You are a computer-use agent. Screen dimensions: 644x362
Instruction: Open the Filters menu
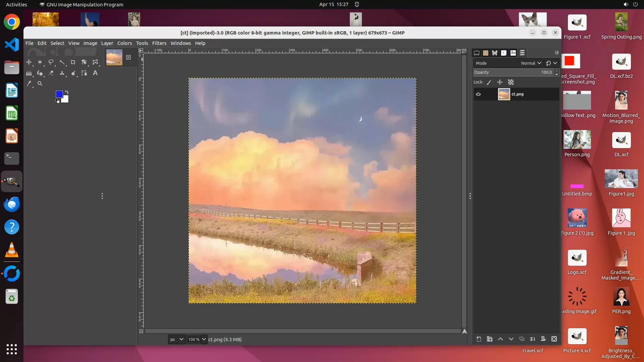click(159, 43)
